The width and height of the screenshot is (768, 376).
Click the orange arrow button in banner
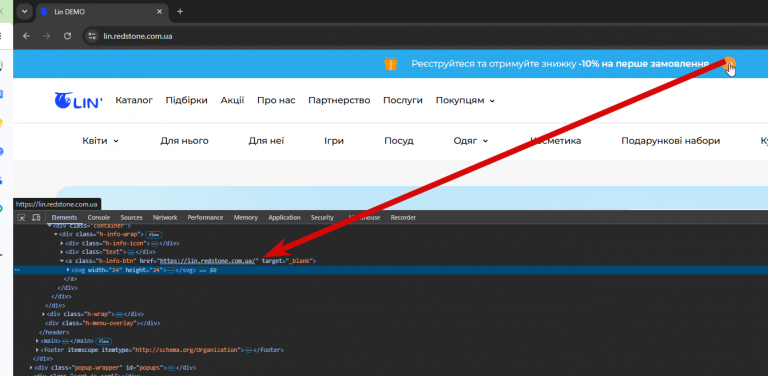click(729, 64)
